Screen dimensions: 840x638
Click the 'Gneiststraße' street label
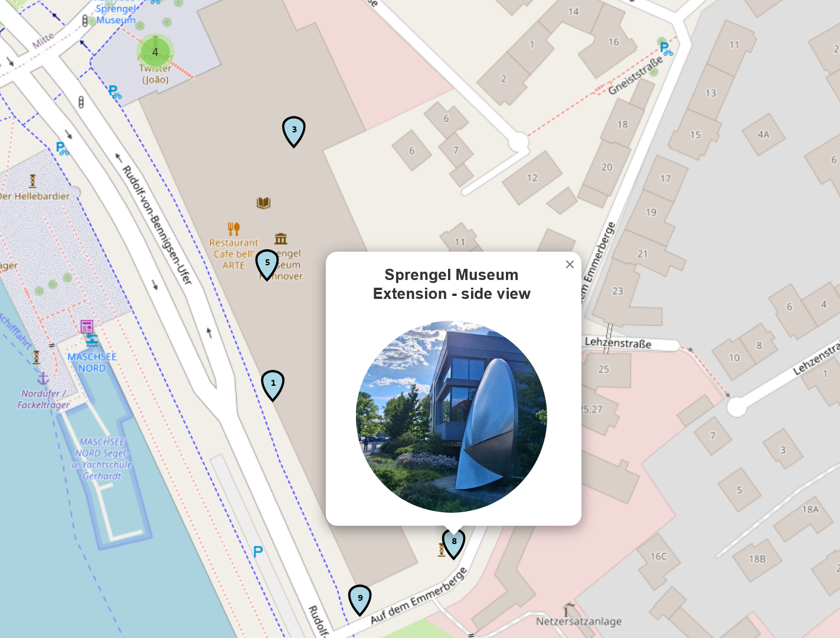[636, 76]
